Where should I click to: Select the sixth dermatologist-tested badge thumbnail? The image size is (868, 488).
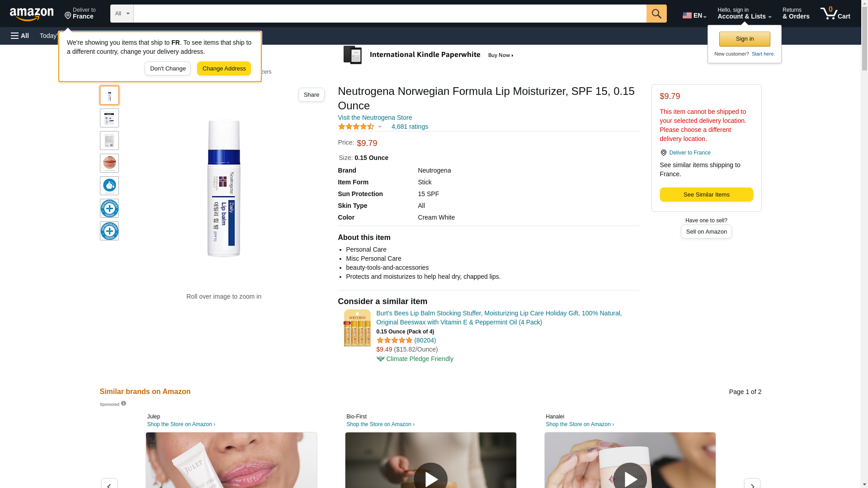(x=109, y=208)
